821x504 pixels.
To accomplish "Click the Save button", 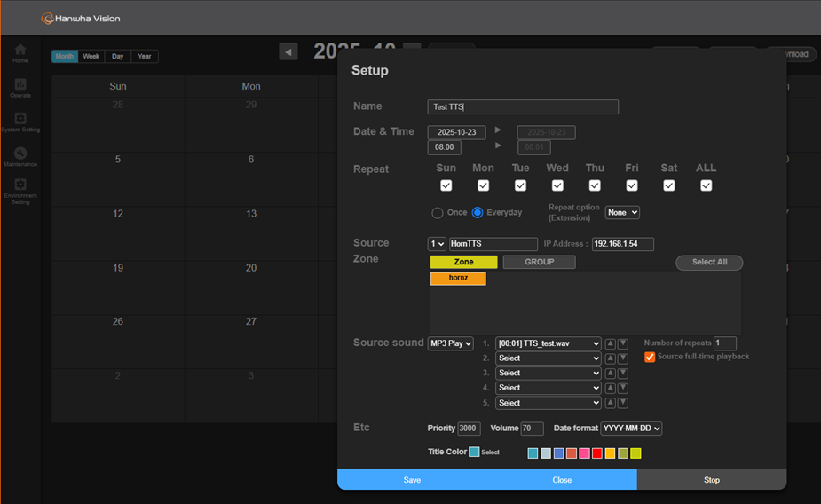I will pyautogui.click(x=412, y=480).
